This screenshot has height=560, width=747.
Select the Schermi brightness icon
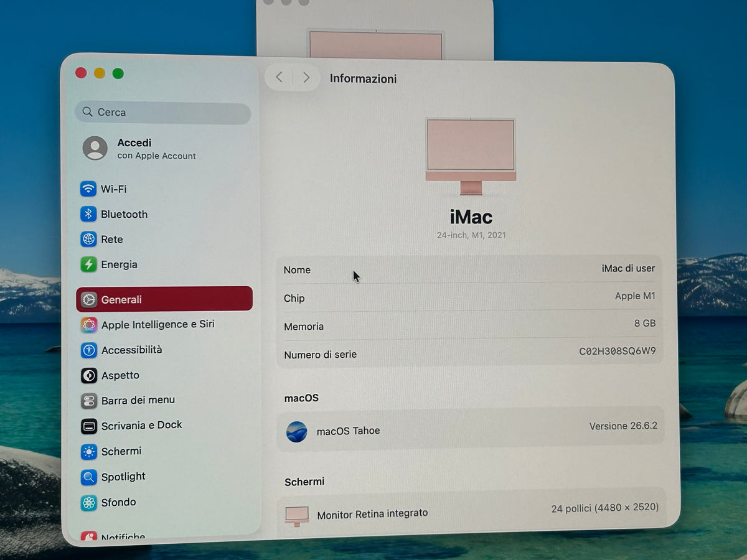pyautogui.click(x=89, y=452)
